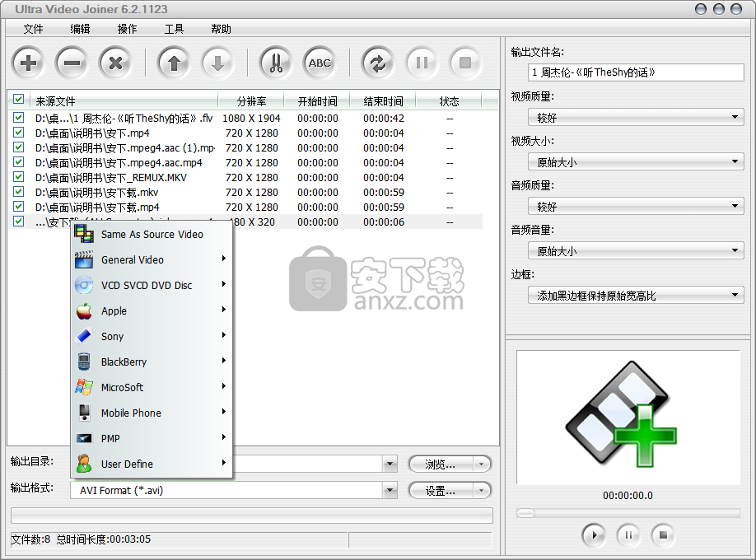Viewport: 756px width, 560px height.
Task: Open the scissors Cut video tool
Action: point(276,63)
